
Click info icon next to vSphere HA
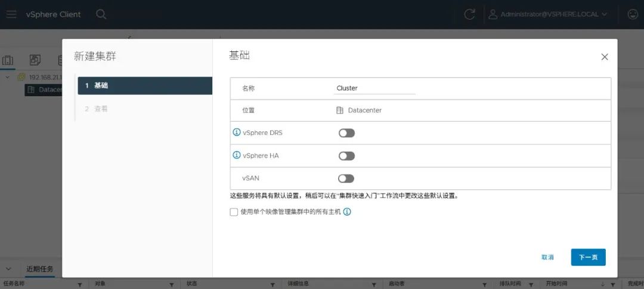point(237,155)
